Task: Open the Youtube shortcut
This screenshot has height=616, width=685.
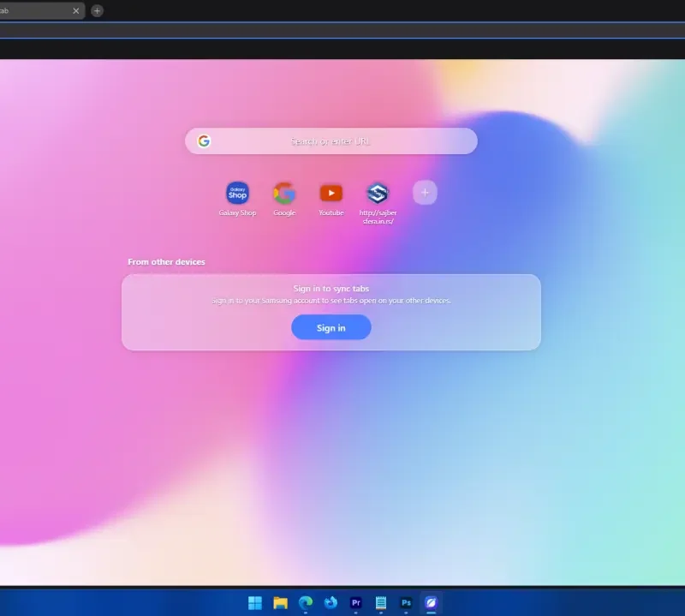Action: point(331,193)
